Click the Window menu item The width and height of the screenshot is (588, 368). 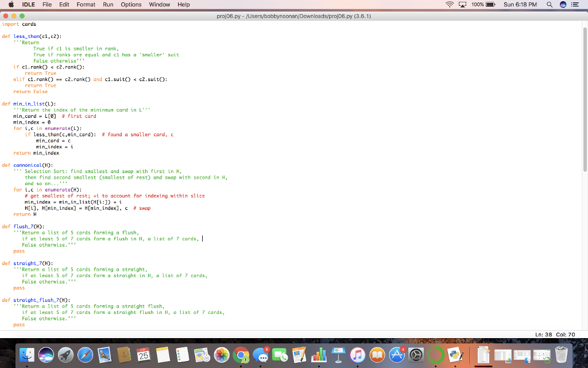click(x=160, y=5)
